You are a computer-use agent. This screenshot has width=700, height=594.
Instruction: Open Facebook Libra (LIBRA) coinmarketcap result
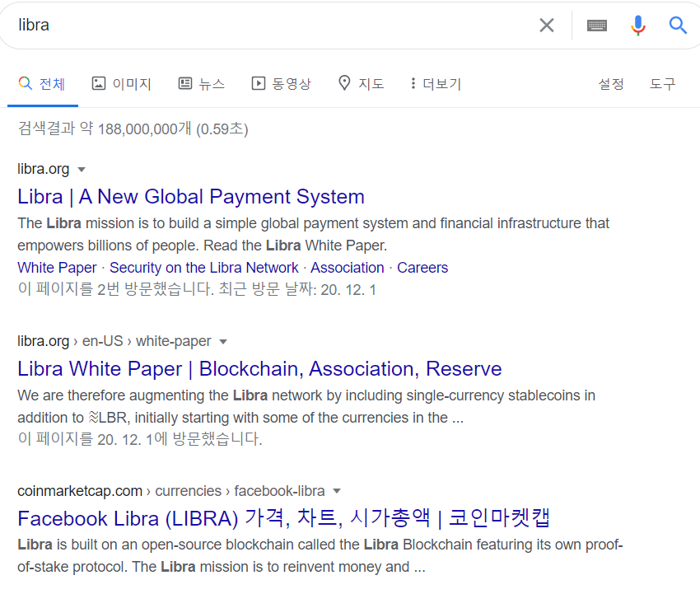pyautogui.click(x=283, y=518)
